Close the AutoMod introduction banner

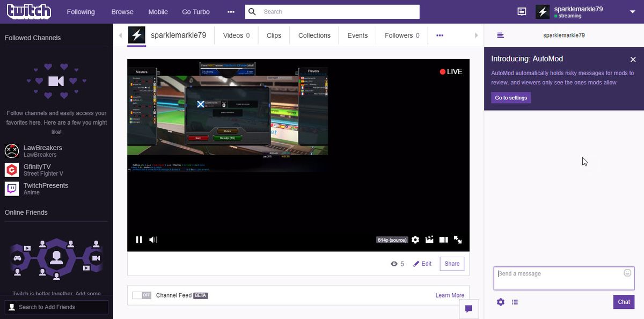[x=633, y=60]
